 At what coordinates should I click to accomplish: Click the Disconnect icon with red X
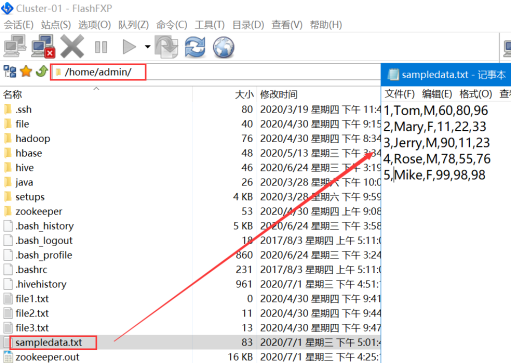pos(43,46)
